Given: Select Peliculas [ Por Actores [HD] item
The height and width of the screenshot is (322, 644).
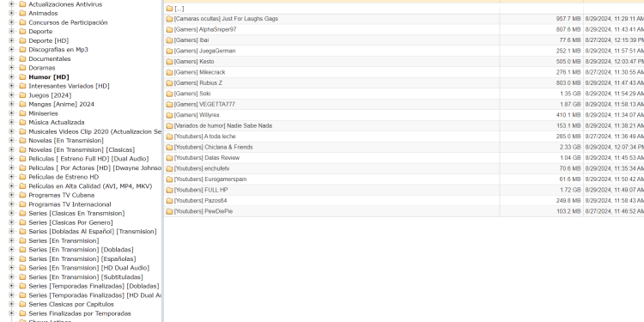Looking at the screenshot, I should click(x=94, y=168).
